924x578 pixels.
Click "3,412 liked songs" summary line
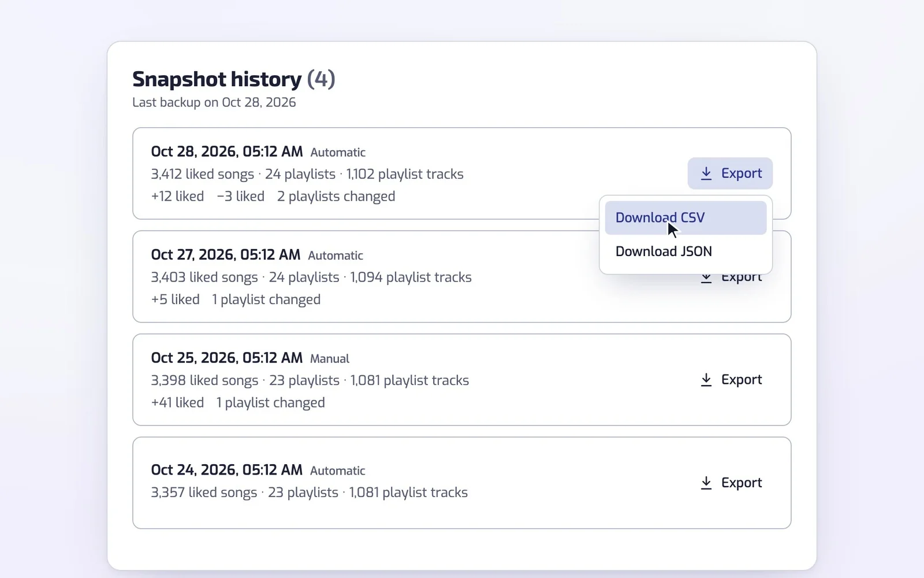tap(307, 174)
